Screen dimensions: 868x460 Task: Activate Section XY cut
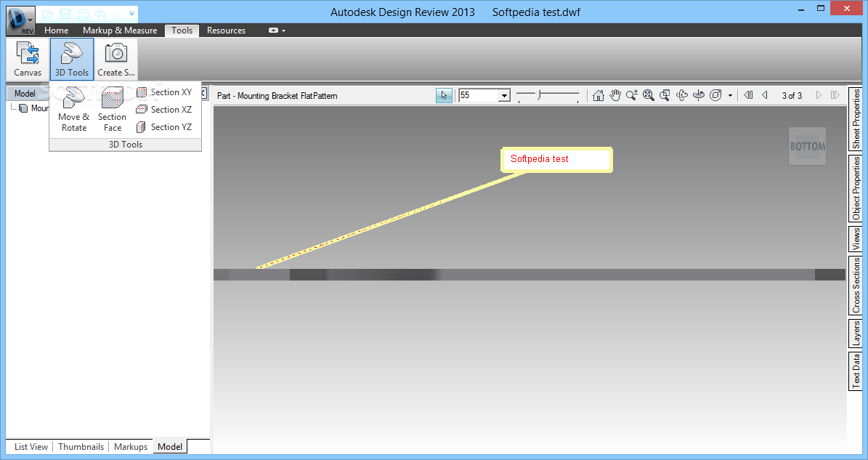(164, 92)
